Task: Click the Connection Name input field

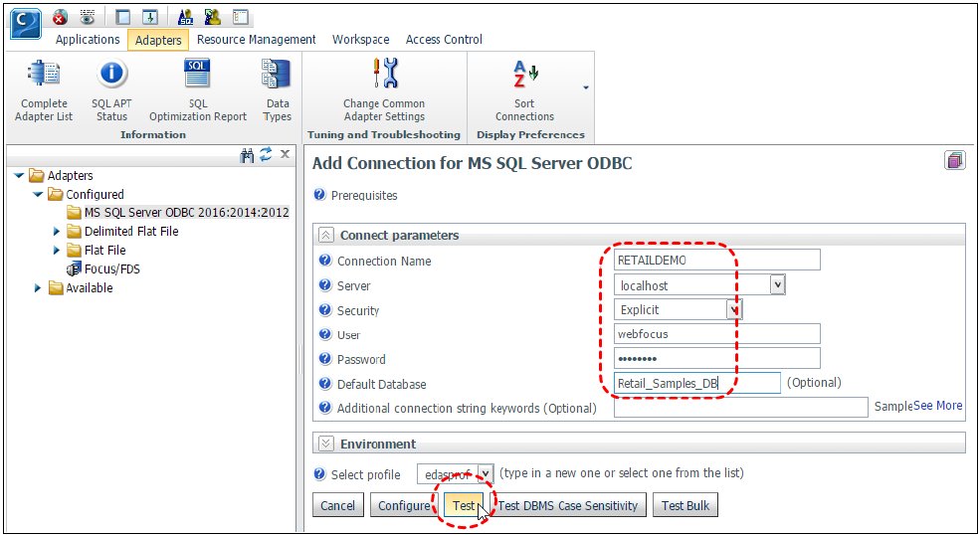Action: [x=717, y=260]
